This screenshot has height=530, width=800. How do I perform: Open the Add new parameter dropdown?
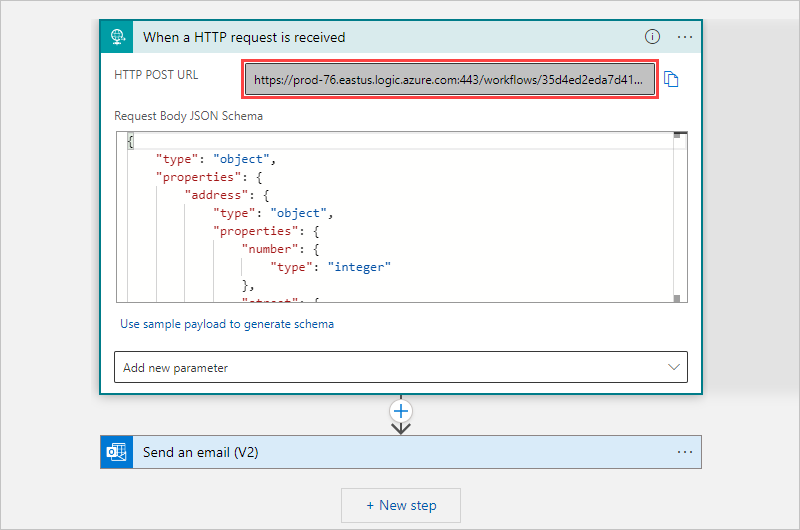pos(400,368)
